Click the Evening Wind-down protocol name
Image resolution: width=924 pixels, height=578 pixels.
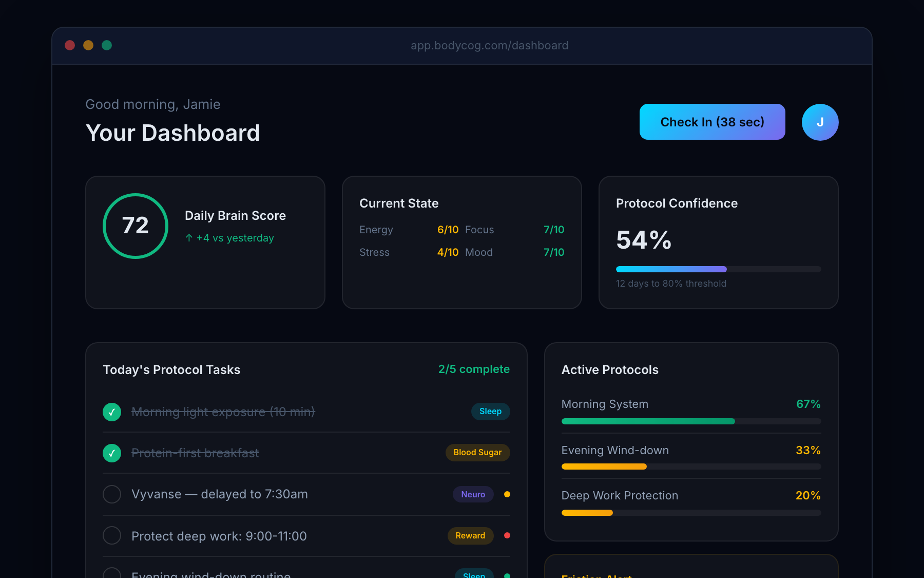click(615, 450)
